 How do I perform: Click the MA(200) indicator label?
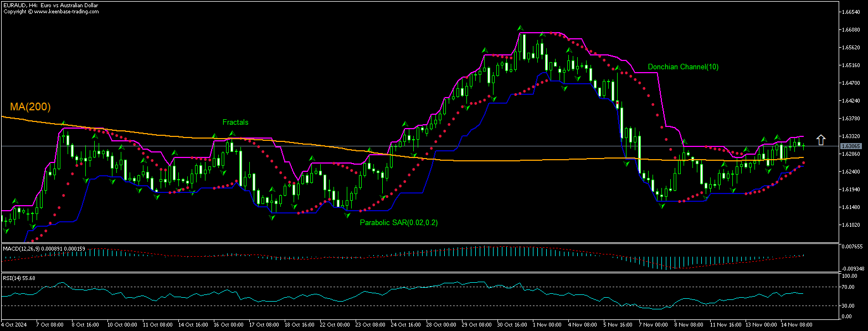[x=30, y=108]
